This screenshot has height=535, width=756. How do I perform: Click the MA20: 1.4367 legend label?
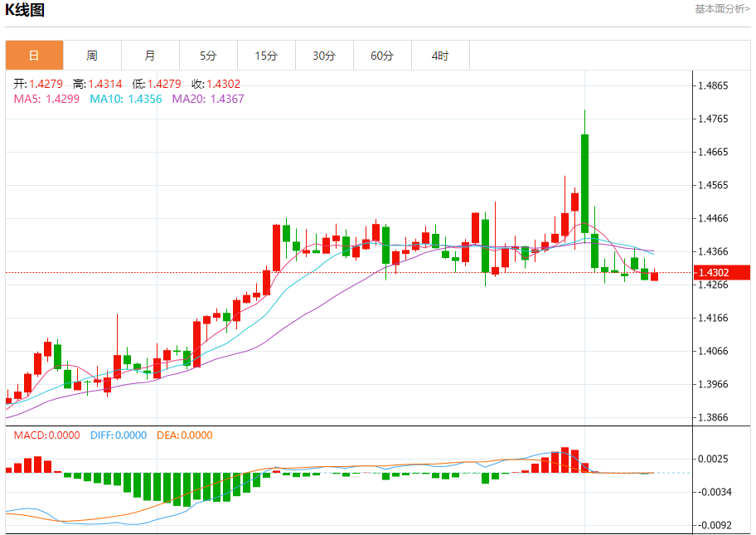208,99
